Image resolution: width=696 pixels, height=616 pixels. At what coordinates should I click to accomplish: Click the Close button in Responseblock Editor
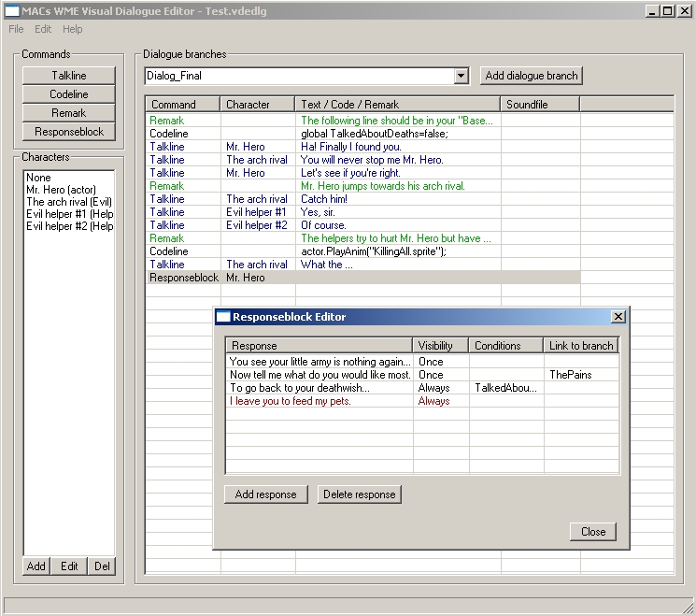(x=593, y=532)
